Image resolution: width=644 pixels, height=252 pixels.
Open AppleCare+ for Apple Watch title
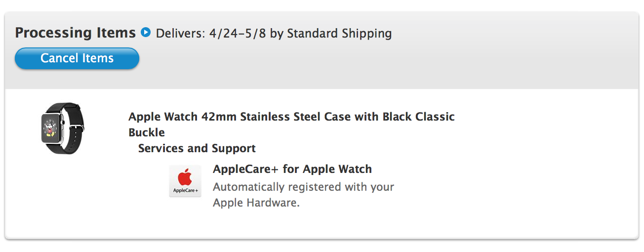[292, 169]
